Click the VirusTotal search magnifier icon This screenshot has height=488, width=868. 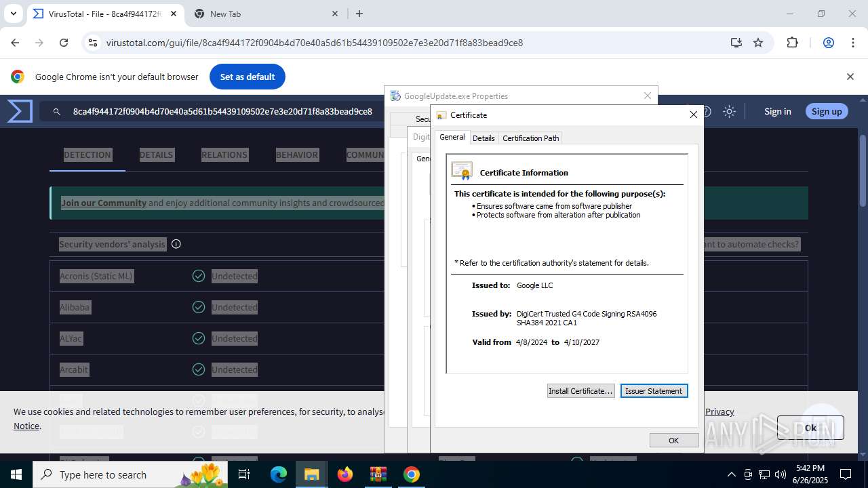tap(57, 112)
